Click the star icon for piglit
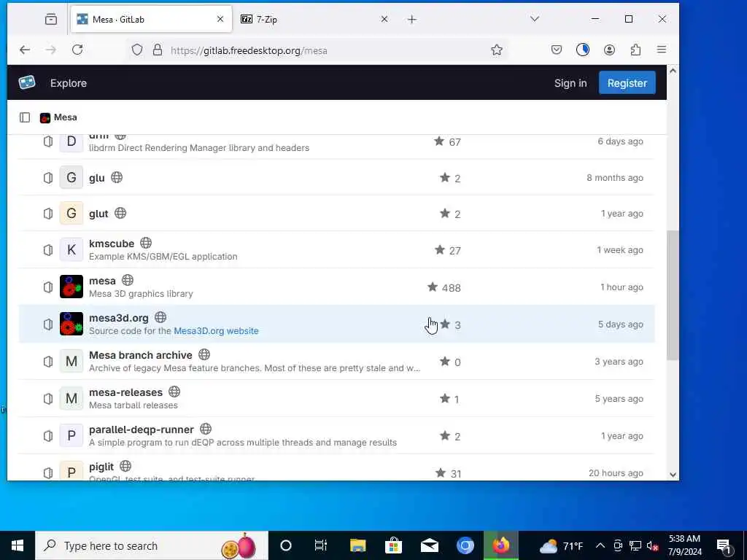This screenshot has height=560, width=747. (x=441, y=472)
